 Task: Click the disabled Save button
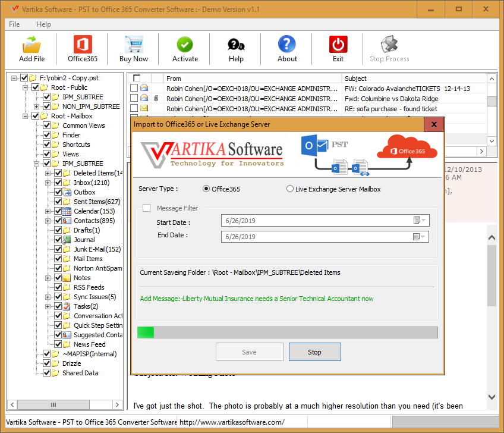click(250, 352)
